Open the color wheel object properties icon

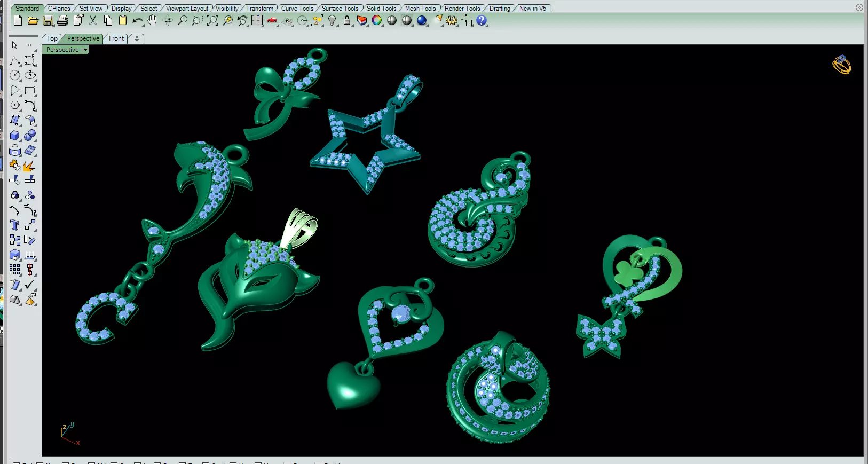tap(377, 20)
